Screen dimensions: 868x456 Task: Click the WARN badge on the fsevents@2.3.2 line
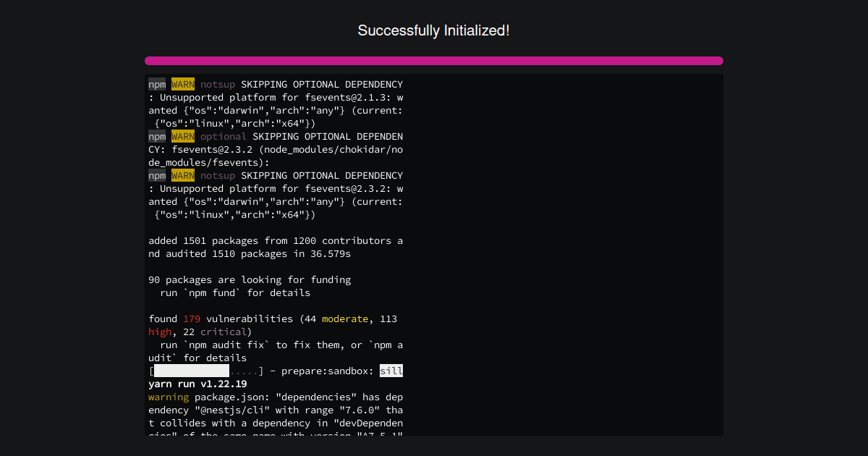point(183,175)
